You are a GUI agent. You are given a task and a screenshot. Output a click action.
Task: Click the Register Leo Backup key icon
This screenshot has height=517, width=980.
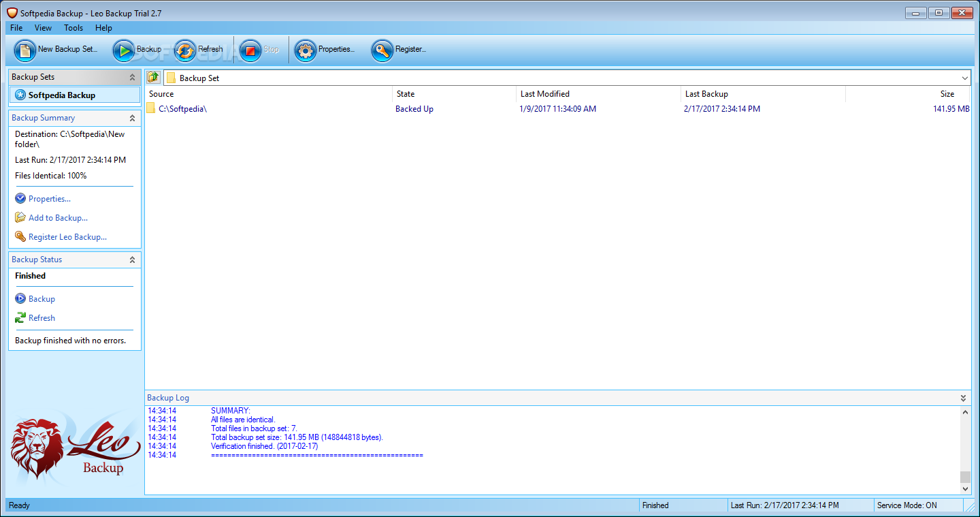20,237
